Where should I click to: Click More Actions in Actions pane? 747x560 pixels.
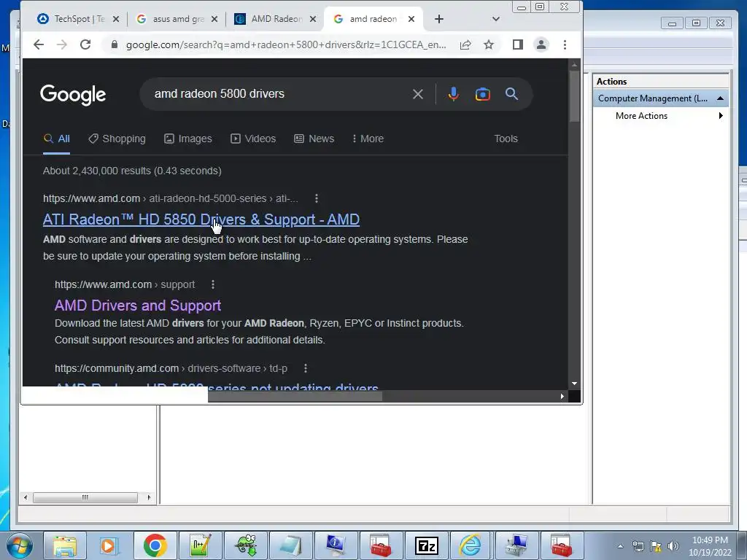[x=641, y=116]
